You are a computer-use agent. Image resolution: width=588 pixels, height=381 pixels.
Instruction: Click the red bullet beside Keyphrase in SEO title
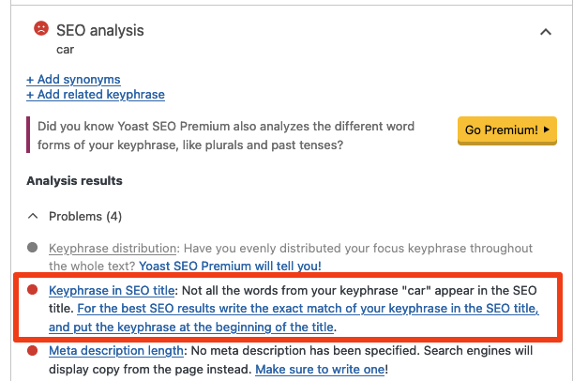(32, 292)
